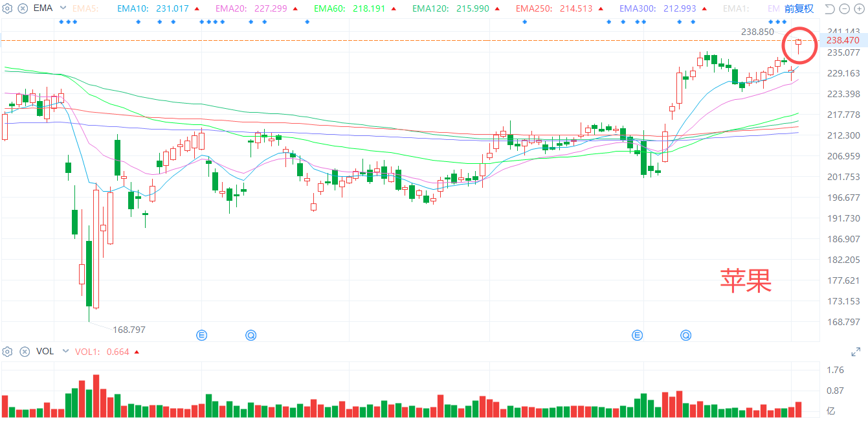868x421 pixels.
Task: Select the EMA10: 231.017 legend entry
Action: click(x=154, y=8)
